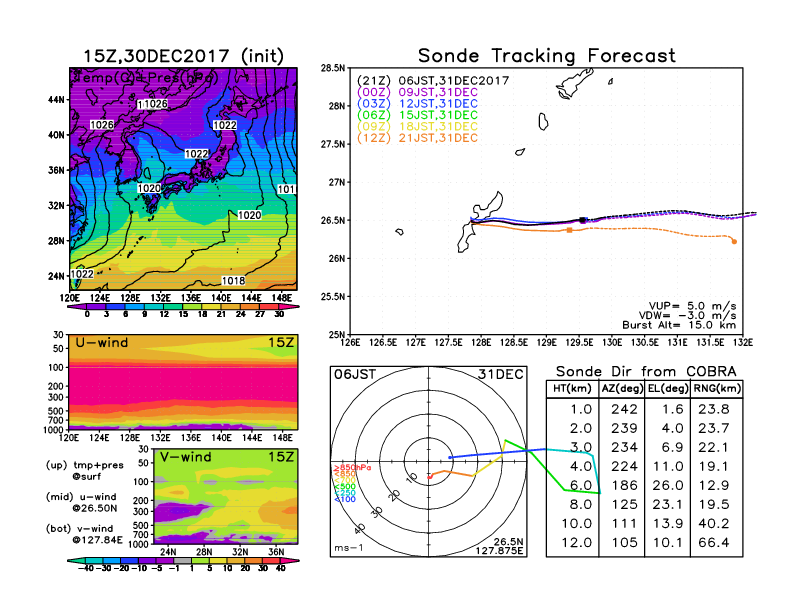Click the '1018' pressure contour label
This screenshot has height=612, width=792.
point(233,281)
